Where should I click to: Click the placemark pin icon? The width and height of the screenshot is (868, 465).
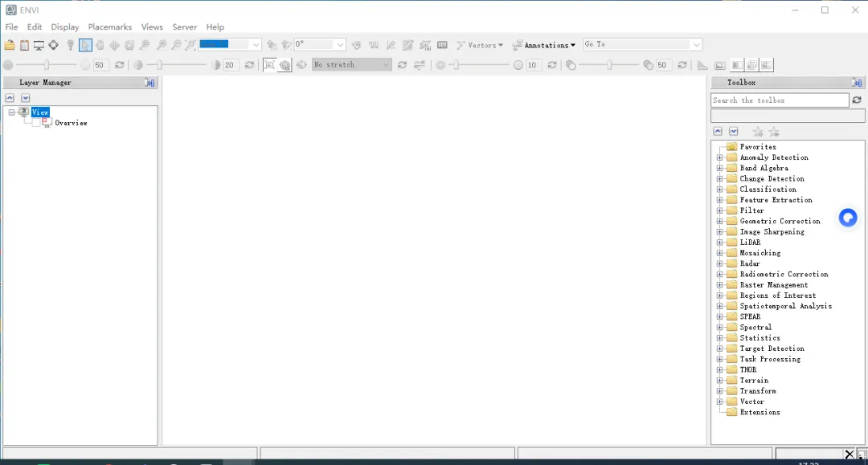[70, 45]
